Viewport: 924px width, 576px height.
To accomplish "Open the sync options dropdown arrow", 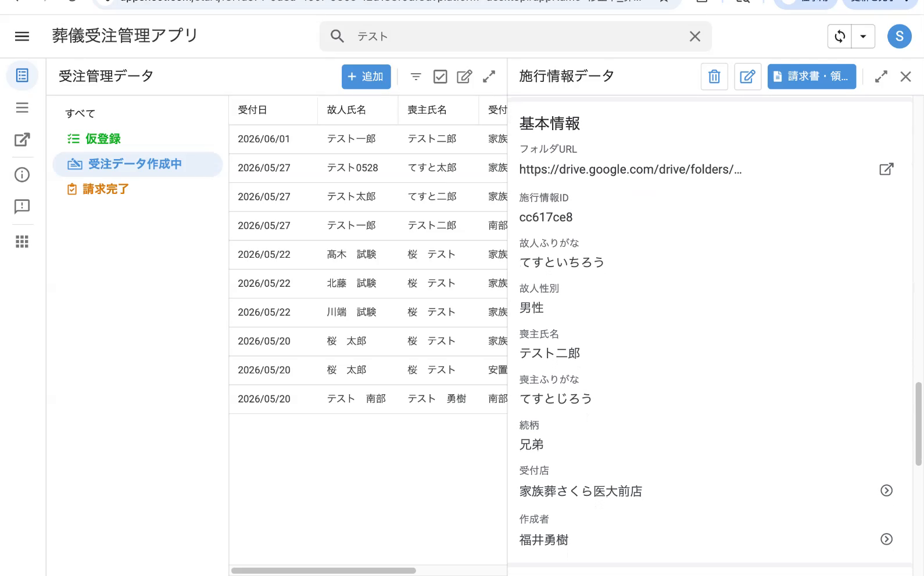I will point(863,37).
